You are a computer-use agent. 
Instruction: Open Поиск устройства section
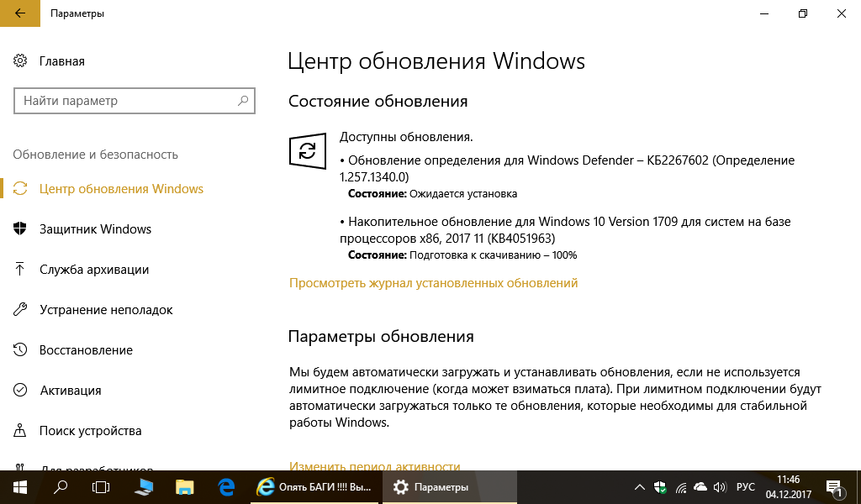tap(91, 431)
